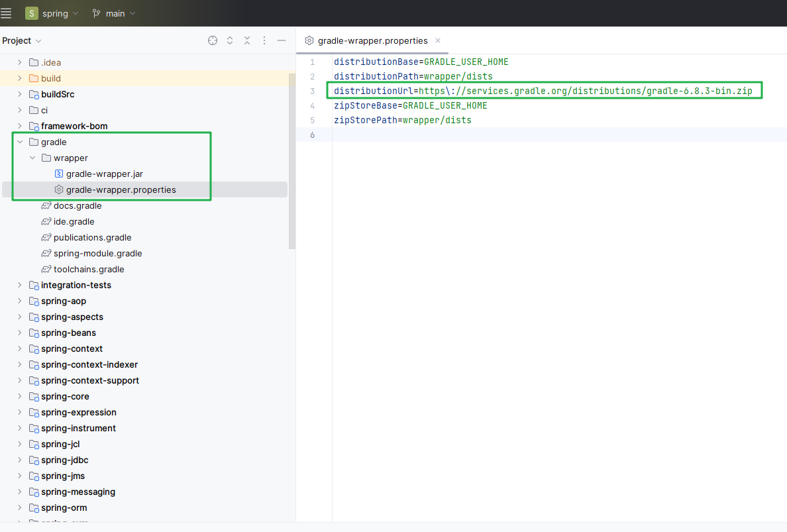Viewport: 787px width, 532px height.
Task: Click module folder icon of spring-jcl
Action: click(34, 444)
